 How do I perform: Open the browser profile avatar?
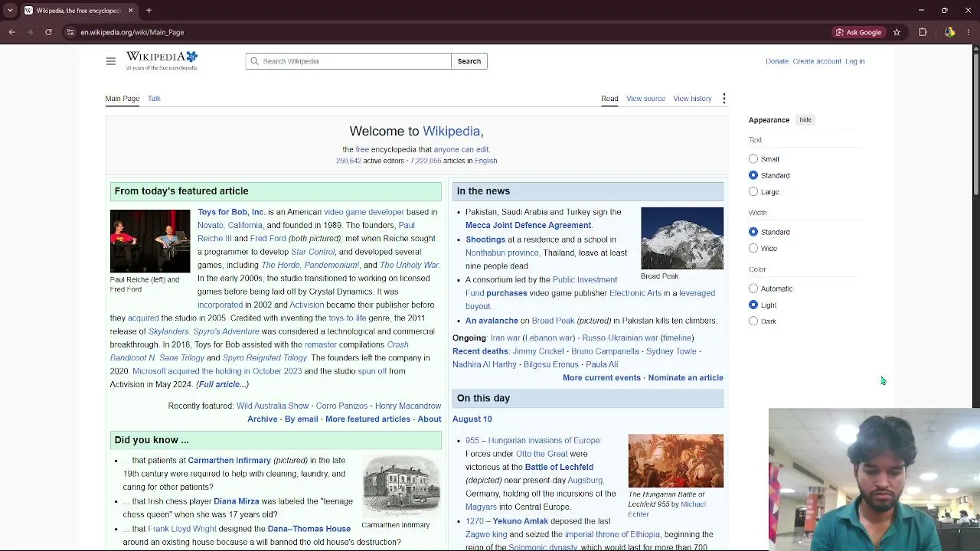949,32
